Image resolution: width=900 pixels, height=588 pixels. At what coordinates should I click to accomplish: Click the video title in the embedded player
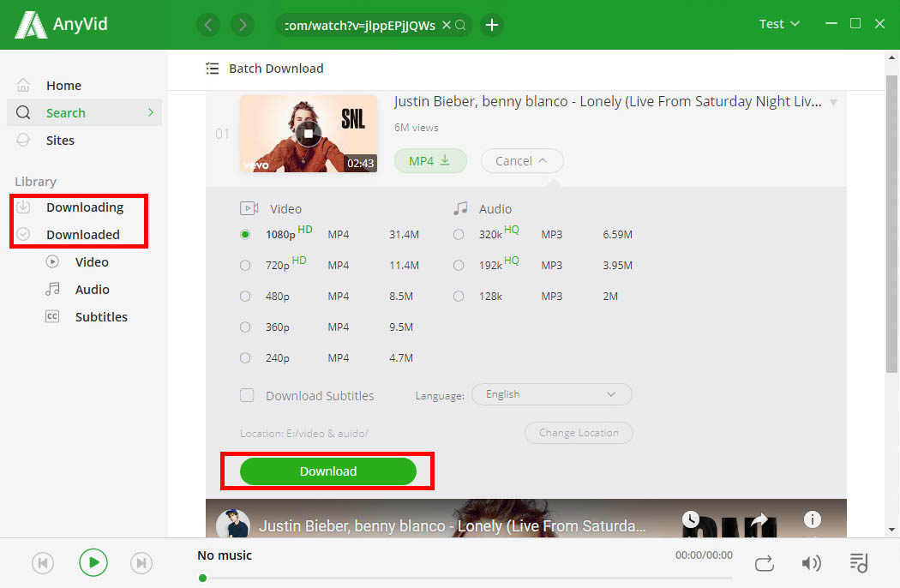(x=452, y=526)
